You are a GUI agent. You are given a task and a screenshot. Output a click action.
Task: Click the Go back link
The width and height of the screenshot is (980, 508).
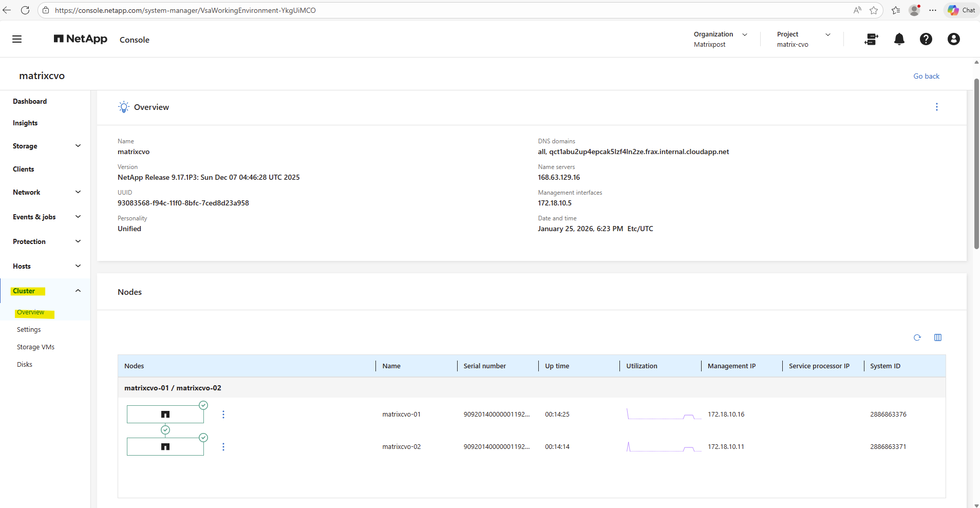(926, 76)
